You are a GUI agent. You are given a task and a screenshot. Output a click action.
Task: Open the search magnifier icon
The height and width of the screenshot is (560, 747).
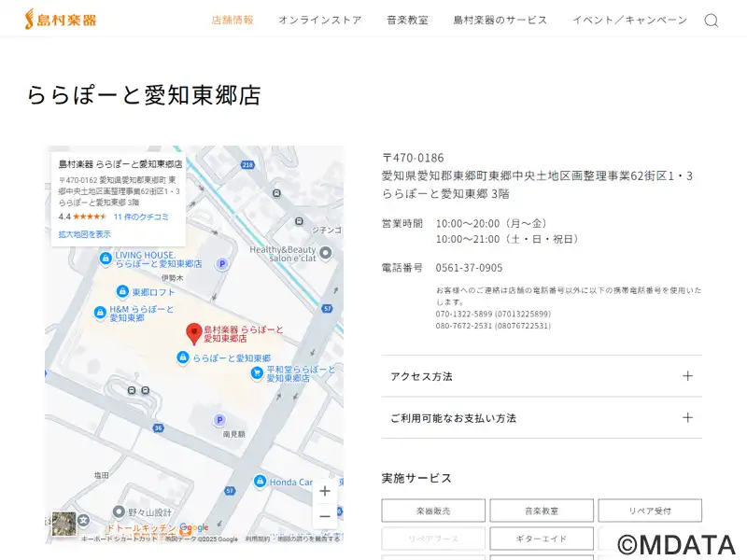tap(711, 21)
